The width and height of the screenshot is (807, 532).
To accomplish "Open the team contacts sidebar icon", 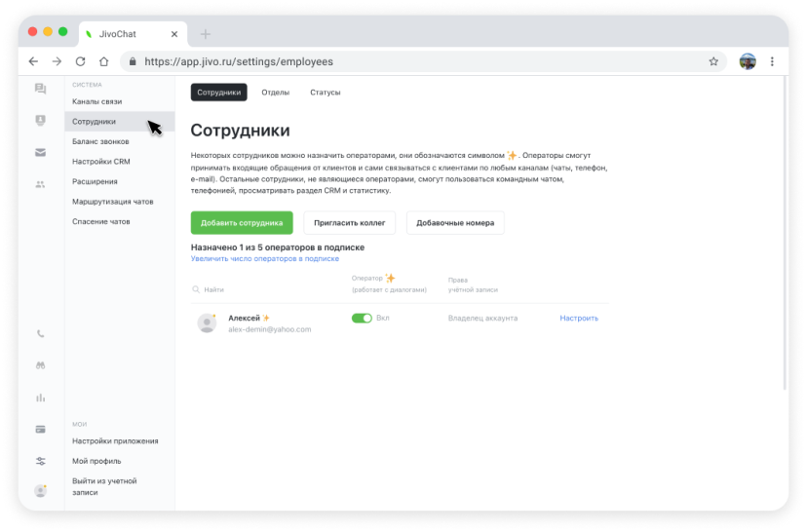I will (40, 184).
